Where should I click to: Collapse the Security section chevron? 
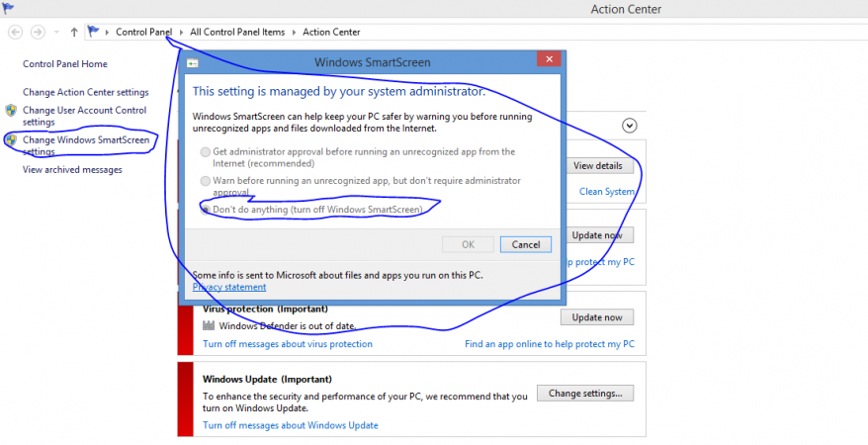tap(630, 126)
